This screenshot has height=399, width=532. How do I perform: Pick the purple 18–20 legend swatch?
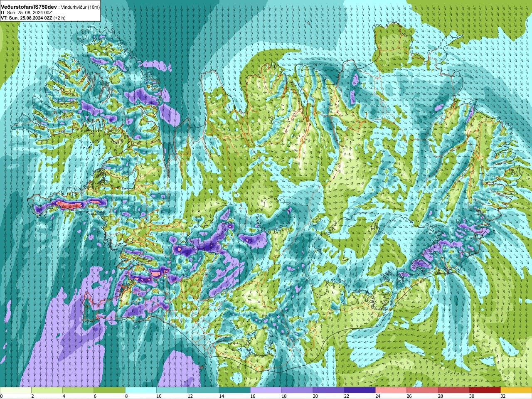297,390
